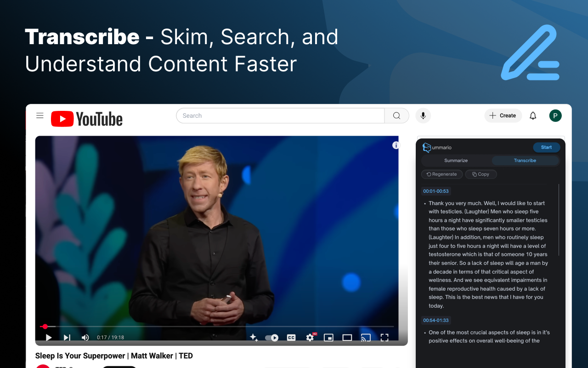Toggle closed captions on the player
The image size is (588, 368).
tap(291, 338)
